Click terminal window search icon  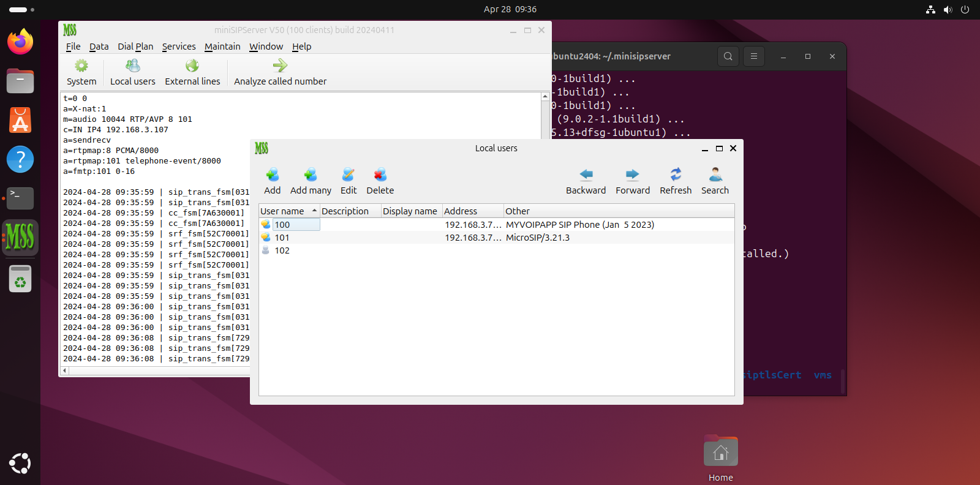pos(728,56)
